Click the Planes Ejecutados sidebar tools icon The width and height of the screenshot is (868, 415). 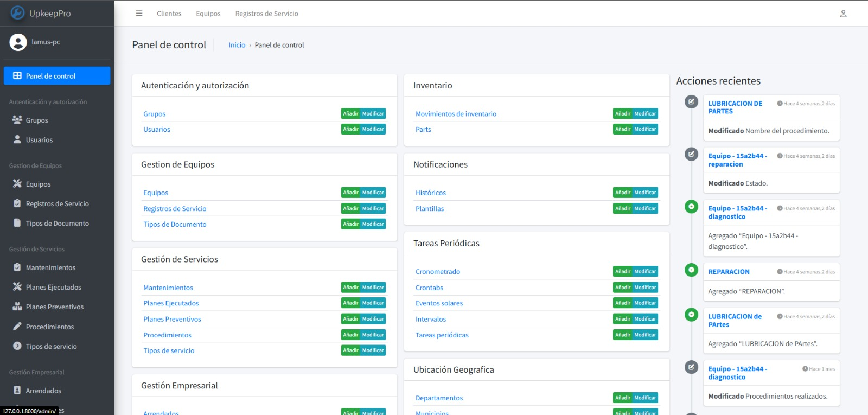[x=17, y=287]
